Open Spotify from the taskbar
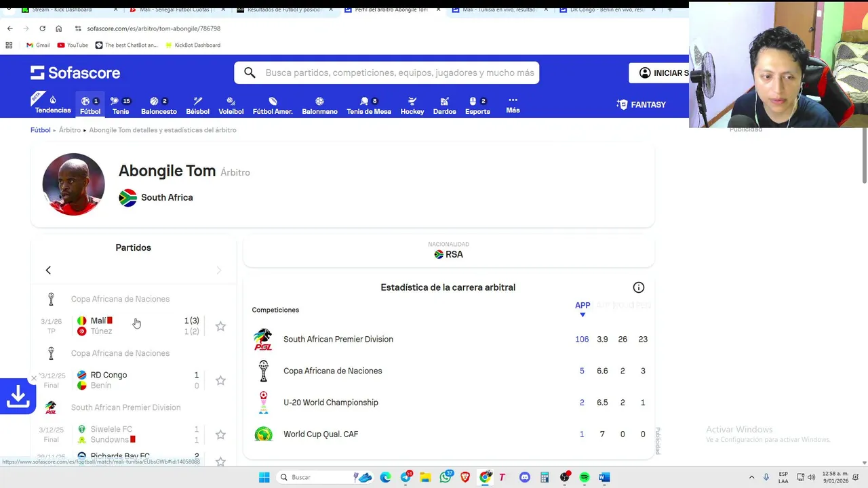The image size is (868, 488). pyautogui.click(x=585, y=477)
